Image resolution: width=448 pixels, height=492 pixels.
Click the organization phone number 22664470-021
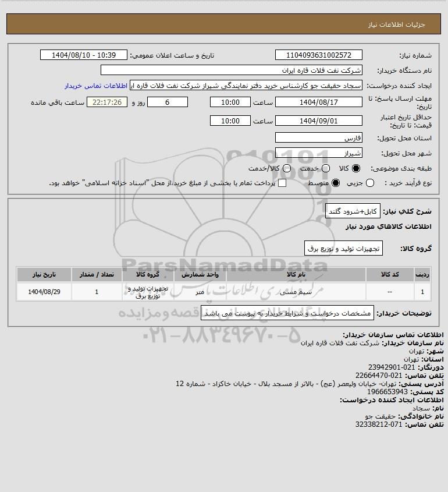click(379, 376)
